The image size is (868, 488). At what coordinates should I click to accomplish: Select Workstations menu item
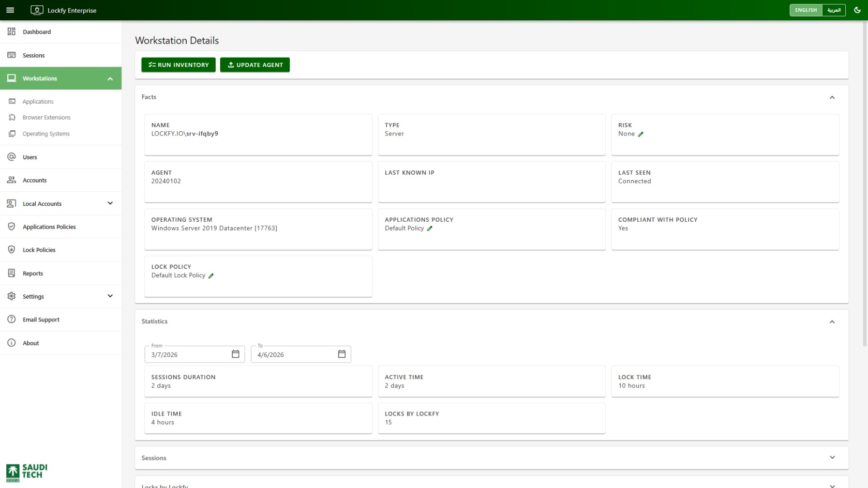pos(60,78)
